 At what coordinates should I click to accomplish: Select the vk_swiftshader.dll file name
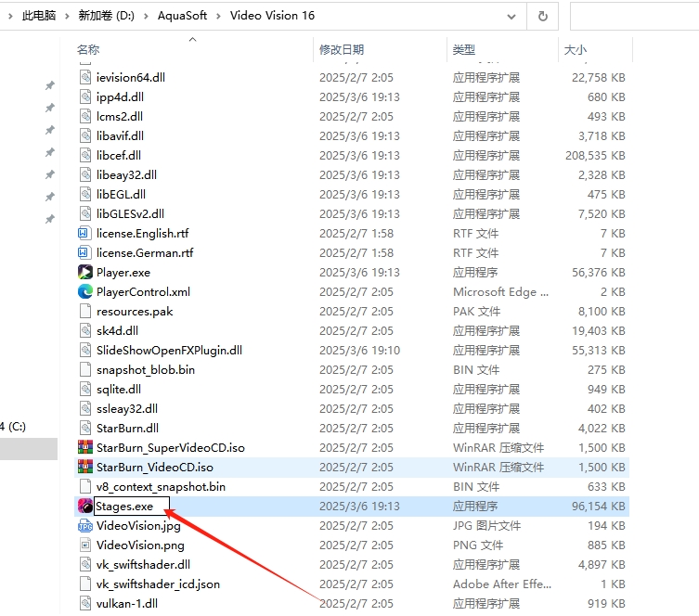[143, 565]
